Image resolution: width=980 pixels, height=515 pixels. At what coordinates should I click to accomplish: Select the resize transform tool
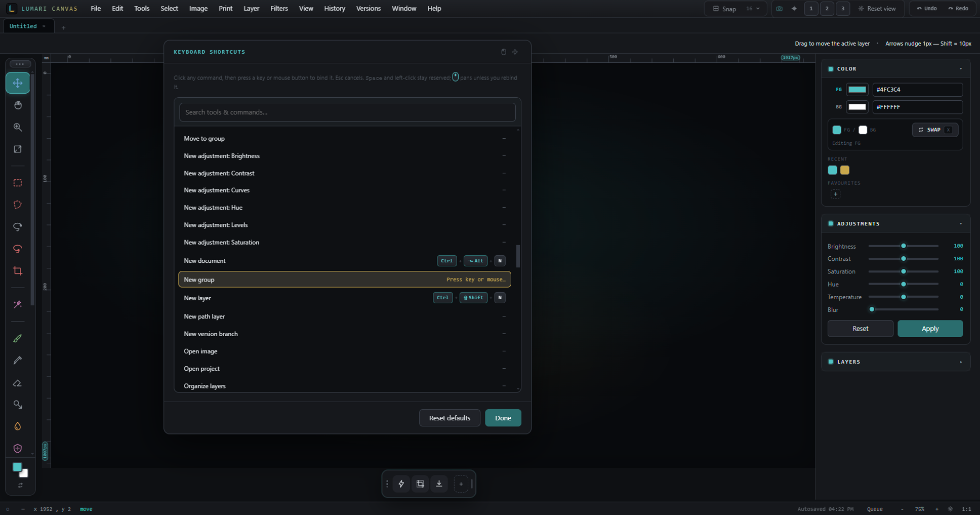click(18, 149)
